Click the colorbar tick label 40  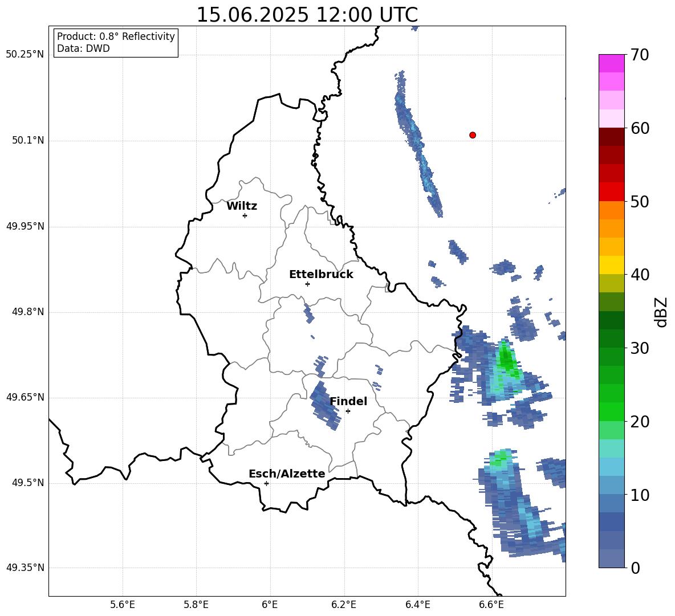point(640,275)
